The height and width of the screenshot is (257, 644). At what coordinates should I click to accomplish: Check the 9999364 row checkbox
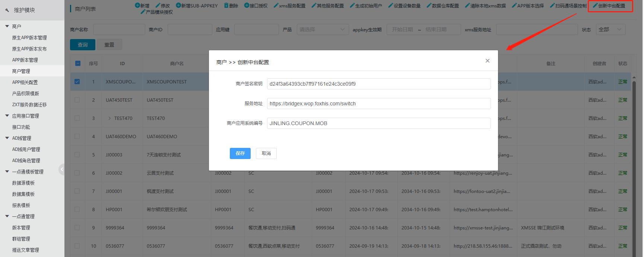click(77, 228)
